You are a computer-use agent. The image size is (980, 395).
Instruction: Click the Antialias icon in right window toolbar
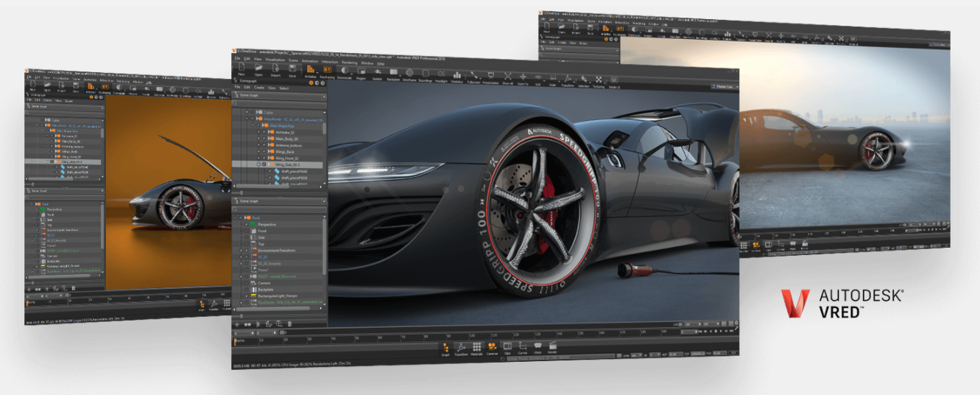(605, 29)
